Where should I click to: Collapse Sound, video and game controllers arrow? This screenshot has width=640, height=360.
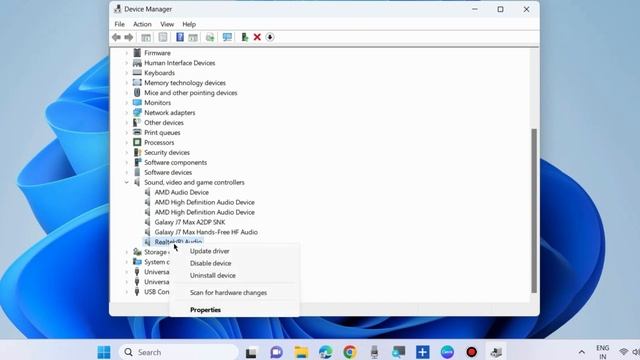pyautogui.click(x=127, y=182)
